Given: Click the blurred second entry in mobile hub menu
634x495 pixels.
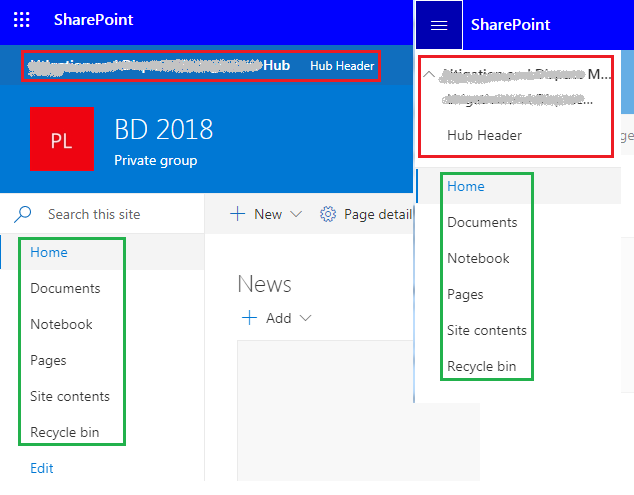Looking at the screenshot, I should [518, 99].
